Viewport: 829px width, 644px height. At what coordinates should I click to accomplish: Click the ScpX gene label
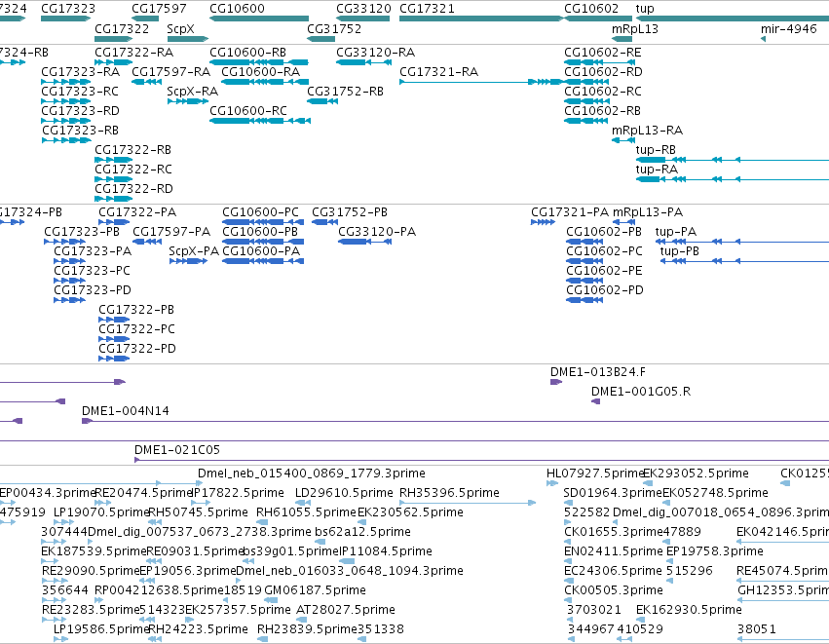pos(180,28)
